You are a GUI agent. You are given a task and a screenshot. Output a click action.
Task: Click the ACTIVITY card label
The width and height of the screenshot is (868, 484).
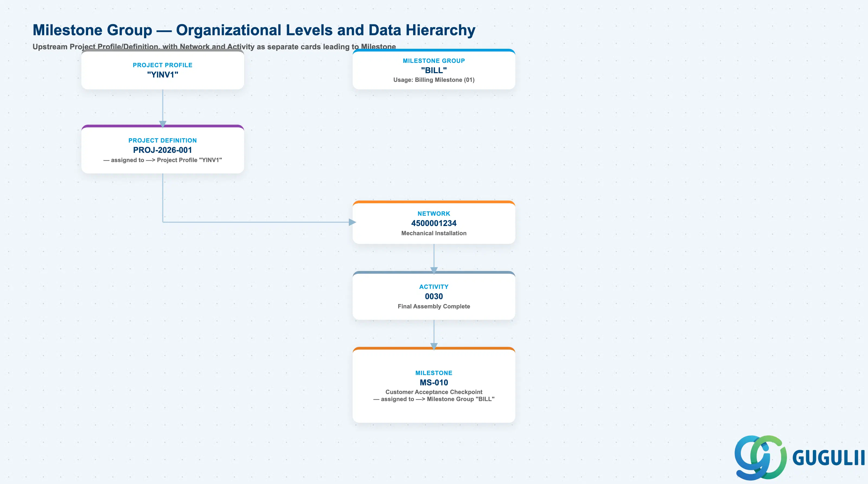tap(434, 287)
